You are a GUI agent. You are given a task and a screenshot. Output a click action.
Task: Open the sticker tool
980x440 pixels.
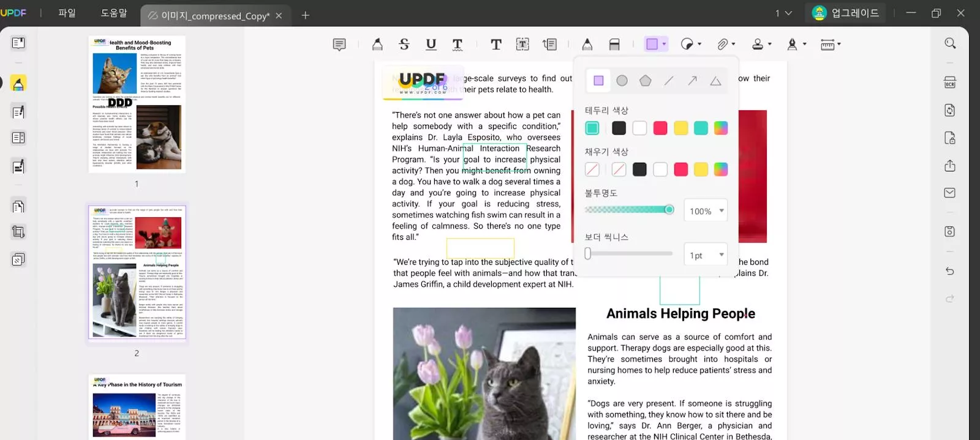[x=687, y=44]
